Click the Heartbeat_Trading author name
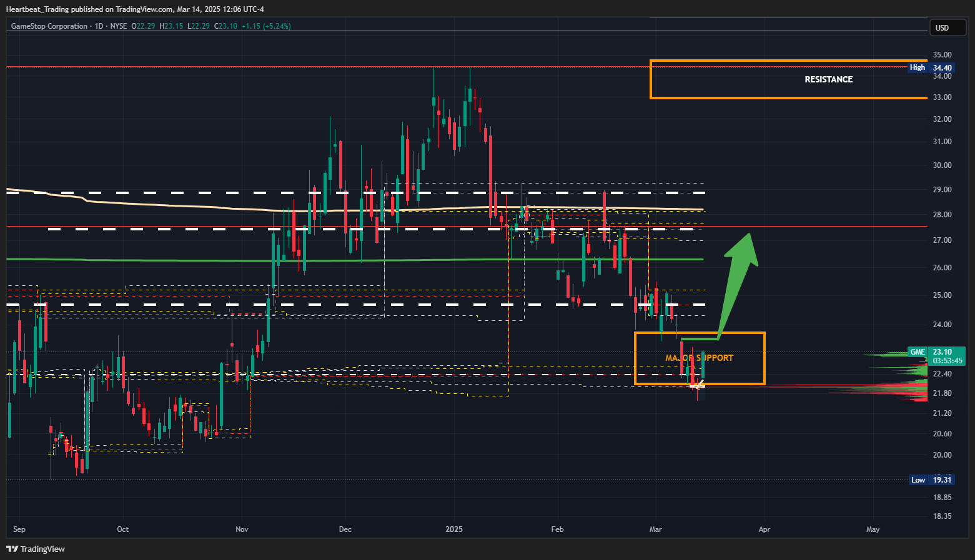 37,9
